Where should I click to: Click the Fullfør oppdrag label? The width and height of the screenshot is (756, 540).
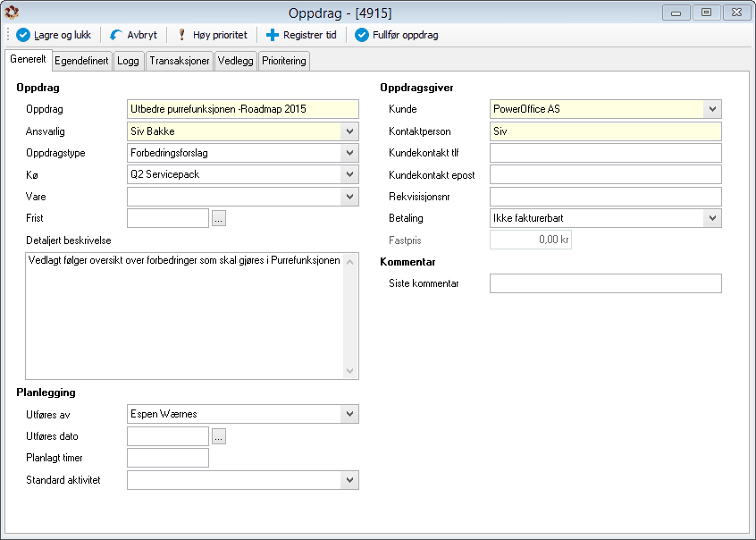pyautogui.click(x=406, y=35)
